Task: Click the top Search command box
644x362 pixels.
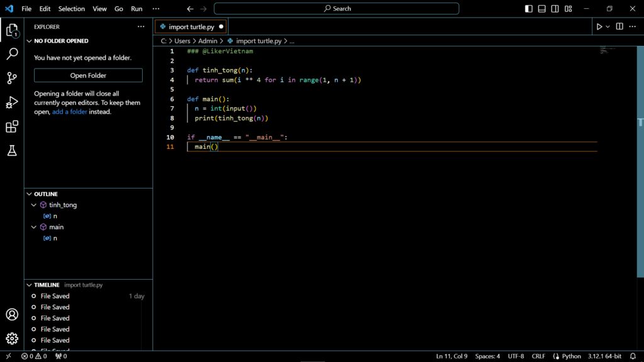Action: point(336,9)
